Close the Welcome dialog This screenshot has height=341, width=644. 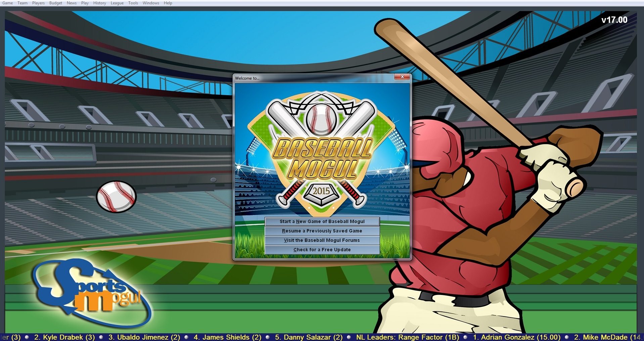click(x=402, y=77)
